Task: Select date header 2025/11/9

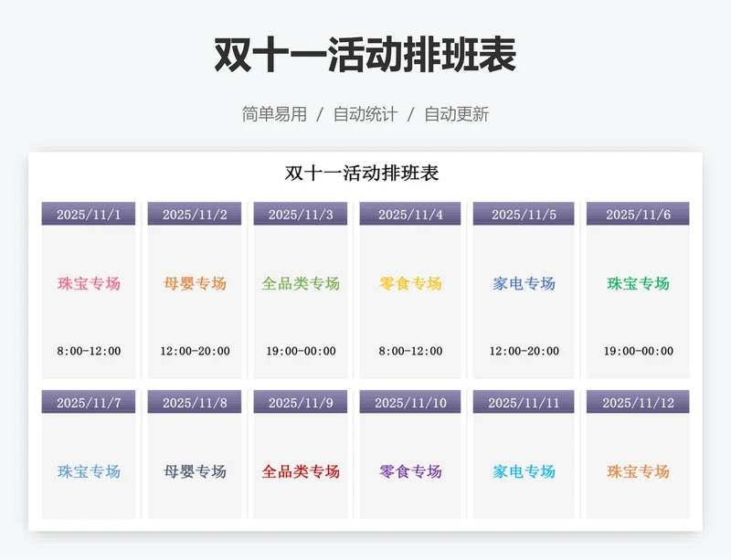Action: pos(301,402)
